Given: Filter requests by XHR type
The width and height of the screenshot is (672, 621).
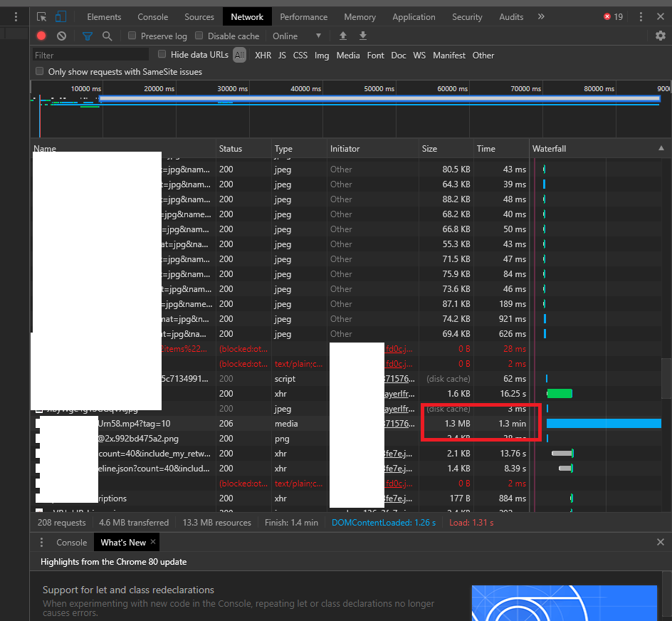Looking at the screenshot, I should coord(263,56).
